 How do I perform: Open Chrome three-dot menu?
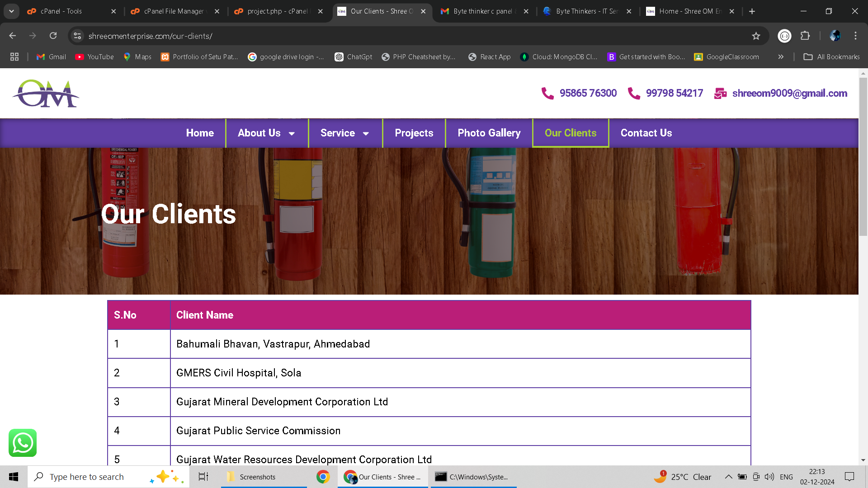(855, 36)
